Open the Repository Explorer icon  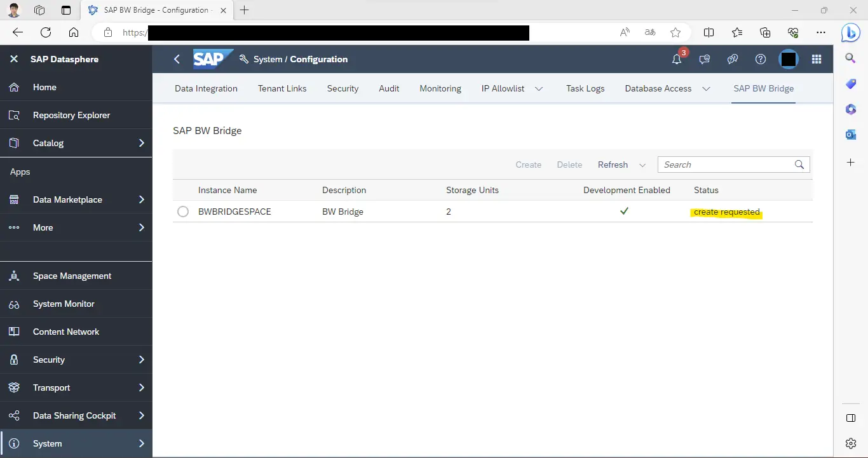coord(14,115)
